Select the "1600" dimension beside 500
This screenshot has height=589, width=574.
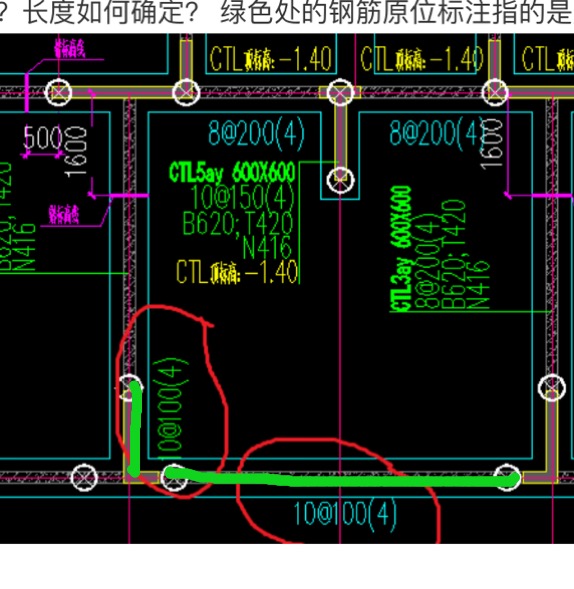(76, 152)
